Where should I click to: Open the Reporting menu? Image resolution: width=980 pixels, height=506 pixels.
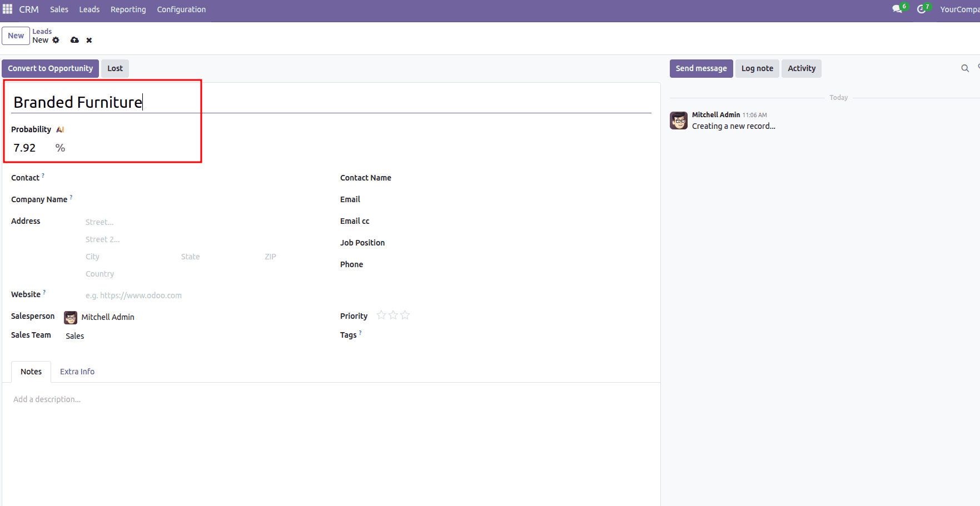(128, 9)
